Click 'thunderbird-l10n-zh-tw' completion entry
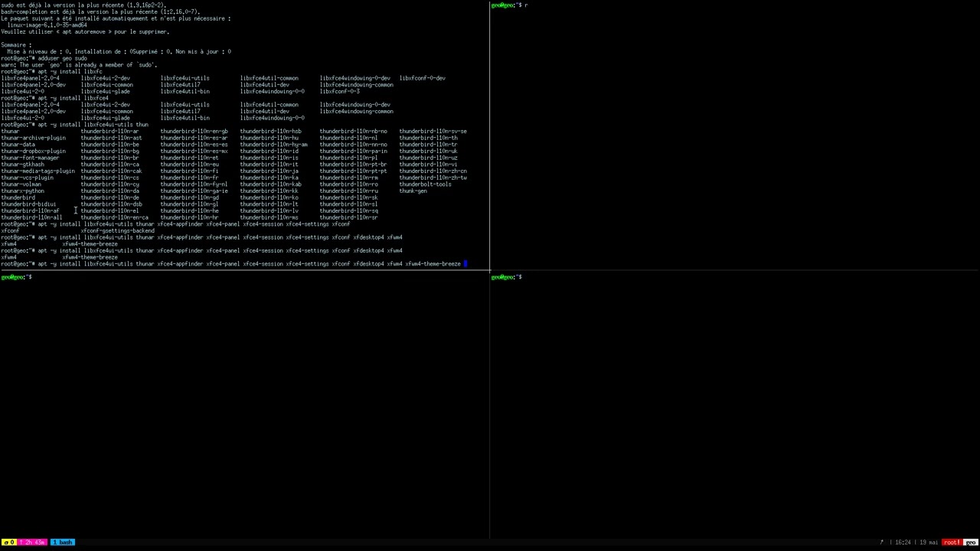 pyautogui.click(x=433, y=178)
